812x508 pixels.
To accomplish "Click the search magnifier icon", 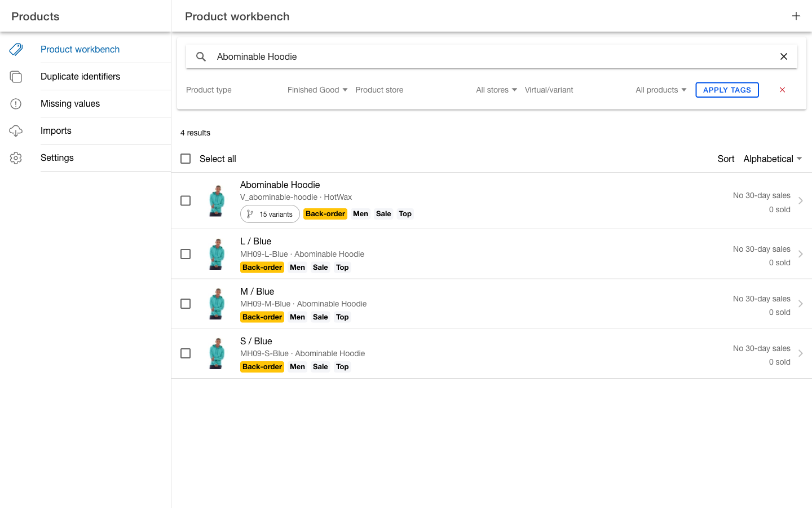I will click(201, 56).
